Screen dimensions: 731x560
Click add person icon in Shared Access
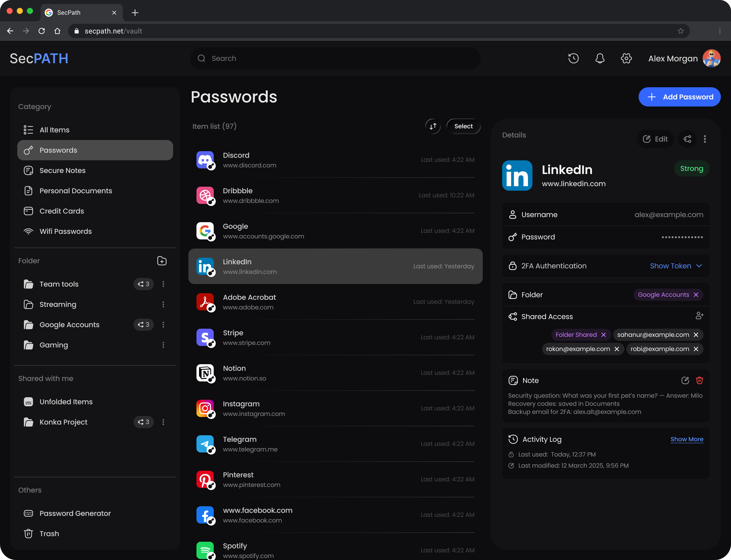point(699,316)
